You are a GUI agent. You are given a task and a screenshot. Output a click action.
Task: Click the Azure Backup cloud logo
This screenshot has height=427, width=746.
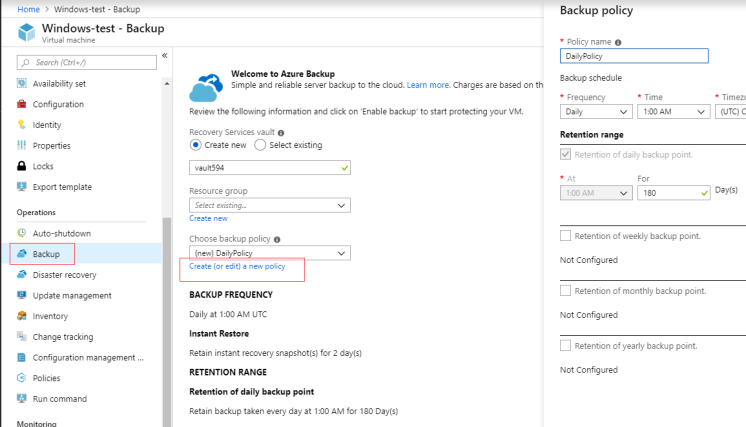pos(206,88)
